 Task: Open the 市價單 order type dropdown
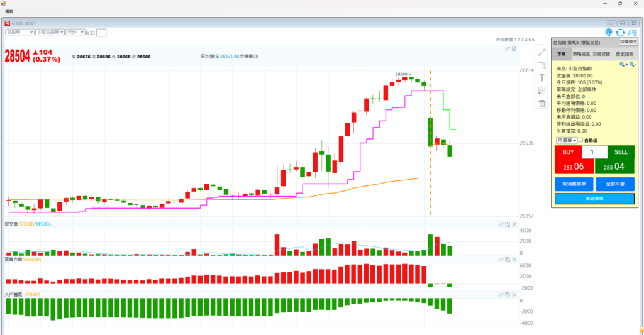[x=567, y=140]
